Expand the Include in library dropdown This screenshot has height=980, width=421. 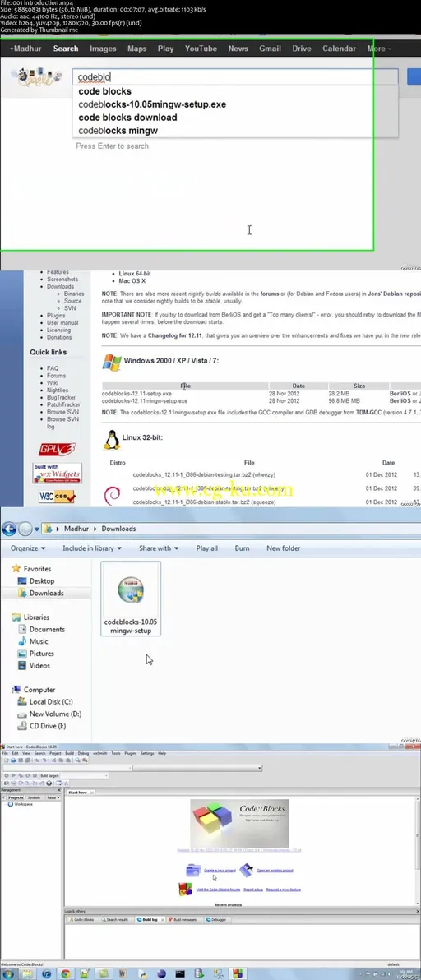[92, 548]
